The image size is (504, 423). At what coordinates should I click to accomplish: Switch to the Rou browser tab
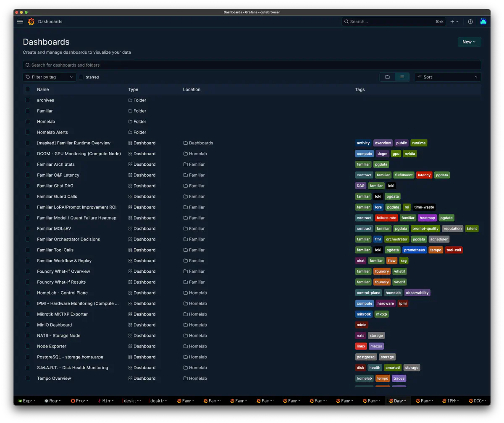click(53, 401)
